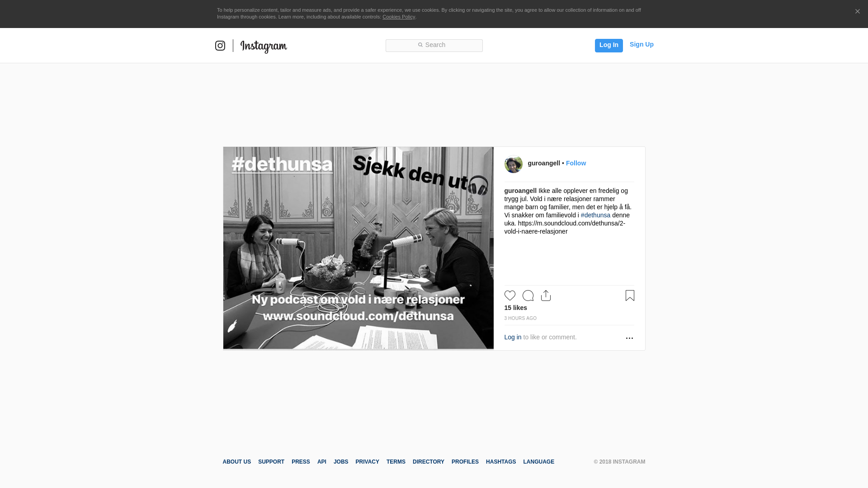Click the Instagram wordmark logo
868x488 pixels.
264,47
